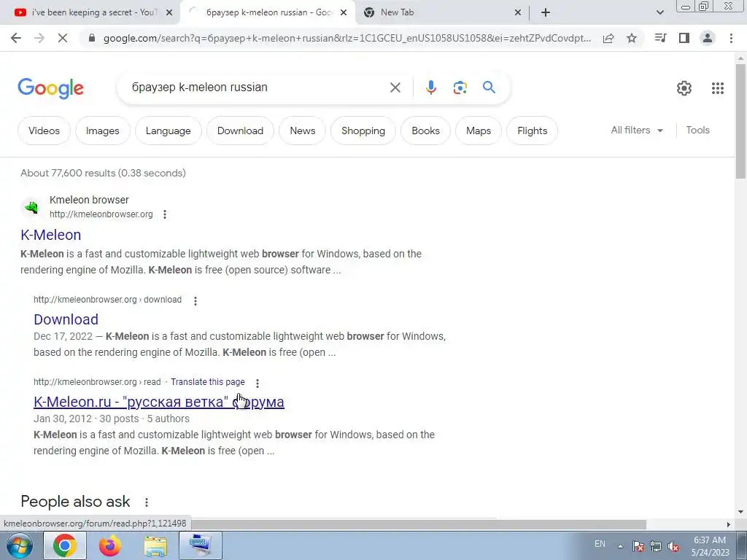
Task: Click the horizontal scrollbar right arrow
Action: [x=729, y=524]
